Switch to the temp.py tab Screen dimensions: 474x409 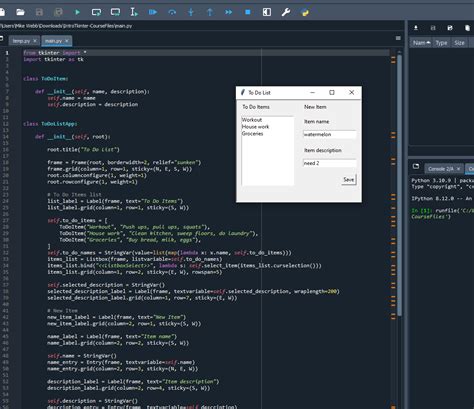(21, 41)
